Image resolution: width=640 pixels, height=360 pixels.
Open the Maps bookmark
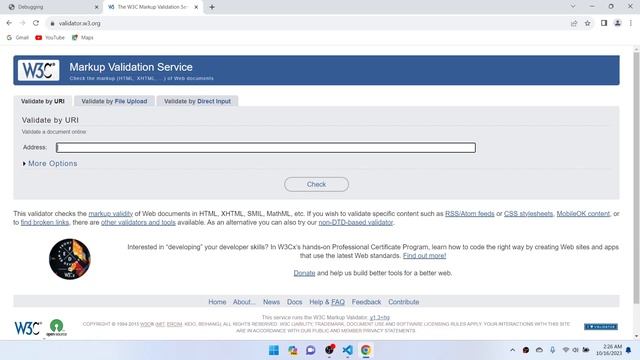(x=83, y=38)
